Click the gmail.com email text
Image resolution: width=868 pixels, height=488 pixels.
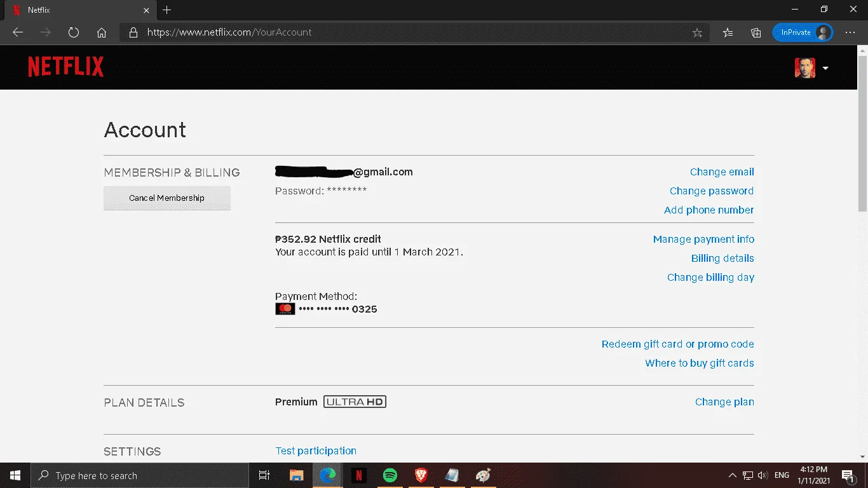(383, 172)
